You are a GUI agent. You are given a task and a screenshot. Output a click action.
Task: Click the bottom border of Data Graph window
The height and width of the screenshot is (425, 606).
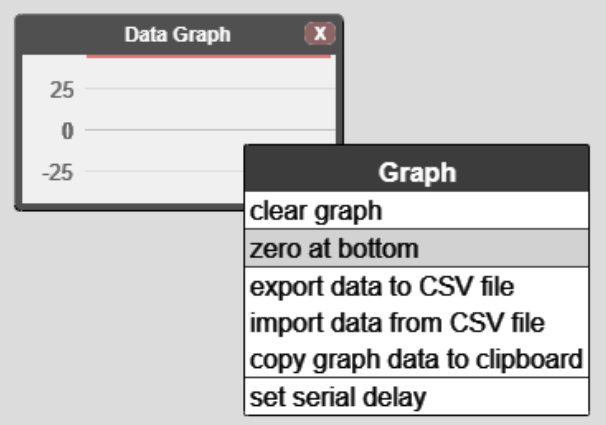(x=130, y=208)
